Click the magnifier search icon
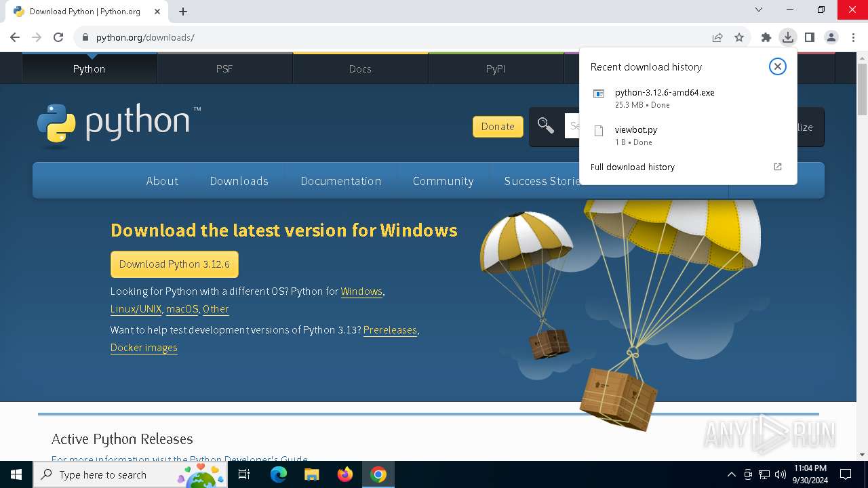Image resolution: width=868 pixels, height=488 pixels. 546,125
